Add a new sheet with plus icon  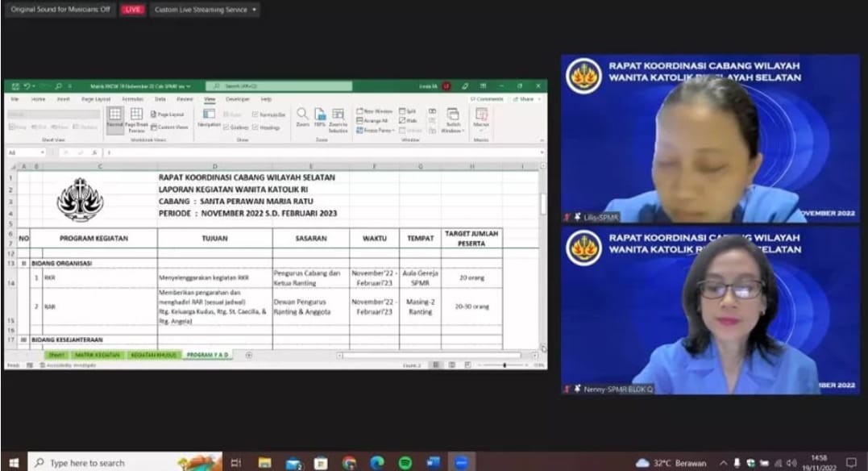(x=249, y=355)
